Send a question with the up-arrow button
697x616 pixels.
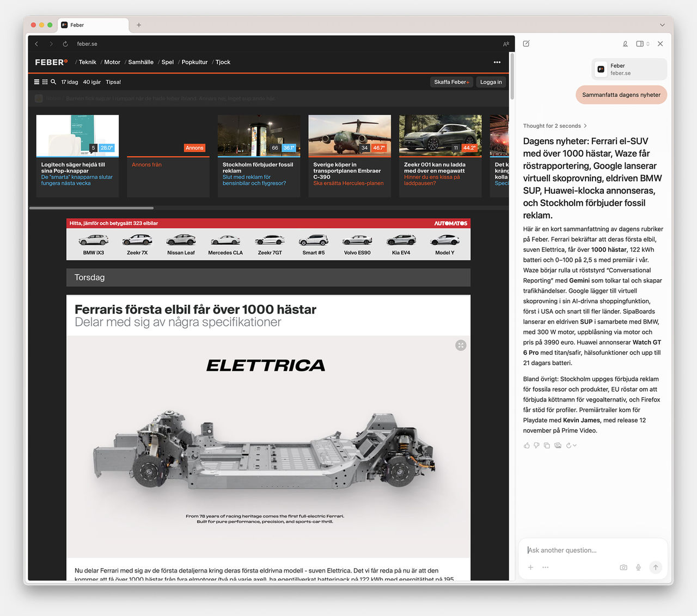pyautogui.click(x=656, y=567)
